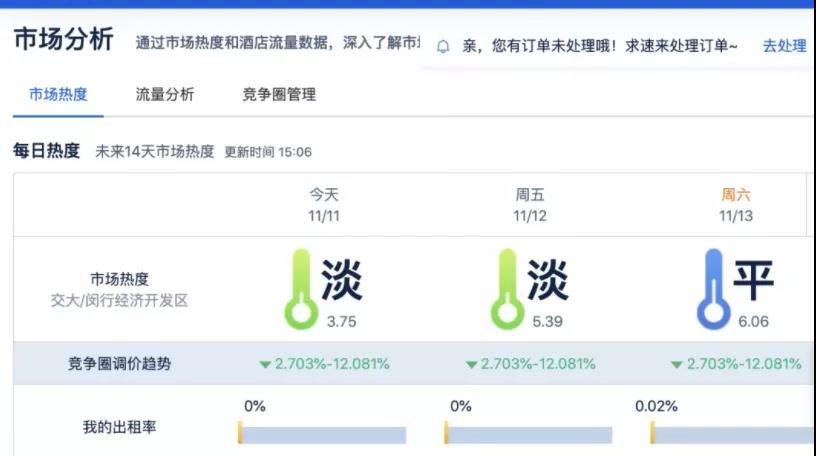Select the 今天 11/11 column header
This screenshot has height=456, width=816.
(x=324, y=205)
